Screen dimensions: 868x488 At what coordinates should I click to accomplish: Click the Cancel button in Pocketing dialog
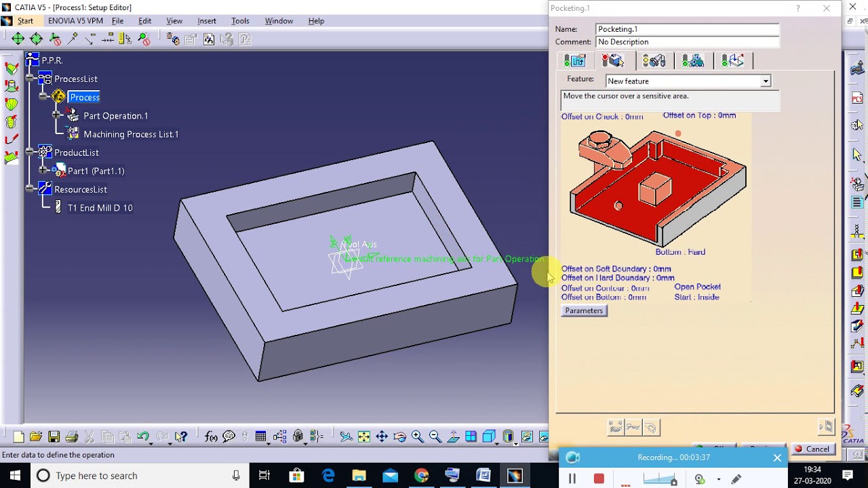(812, 449)
